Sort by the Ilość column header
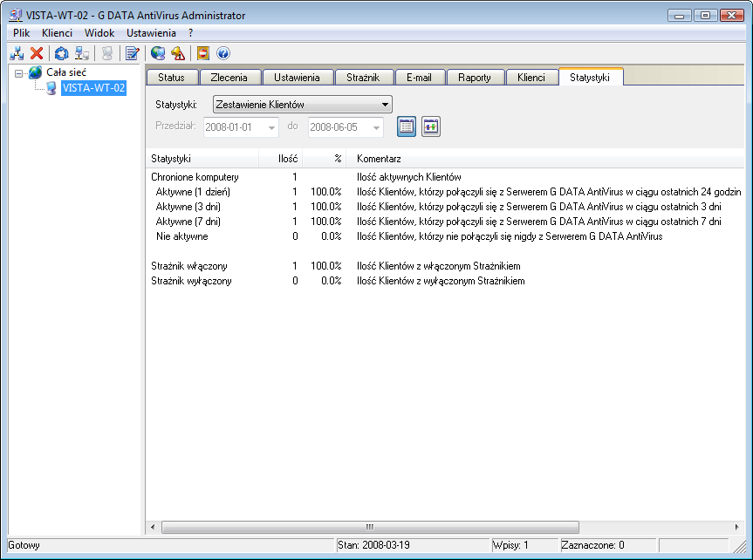The width and height of the screenshot is (753, 560). pos(280,159)
